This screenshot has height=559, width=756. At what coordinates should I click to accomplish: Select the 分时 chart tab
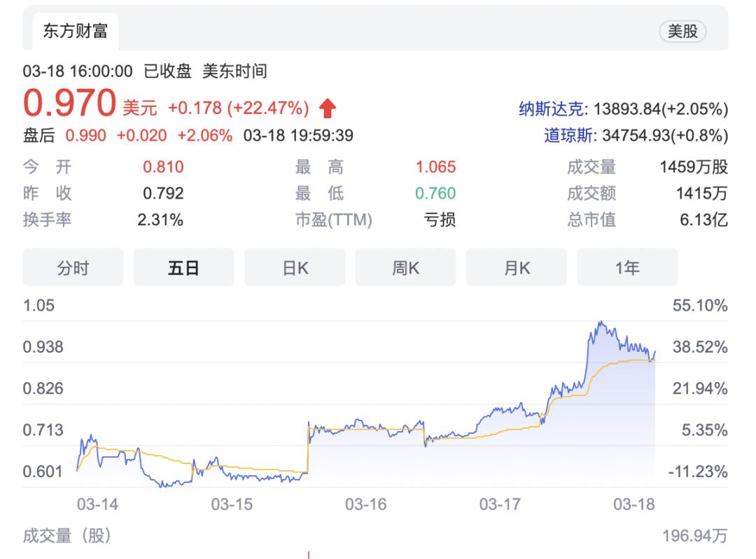click(x=73, y=267)
